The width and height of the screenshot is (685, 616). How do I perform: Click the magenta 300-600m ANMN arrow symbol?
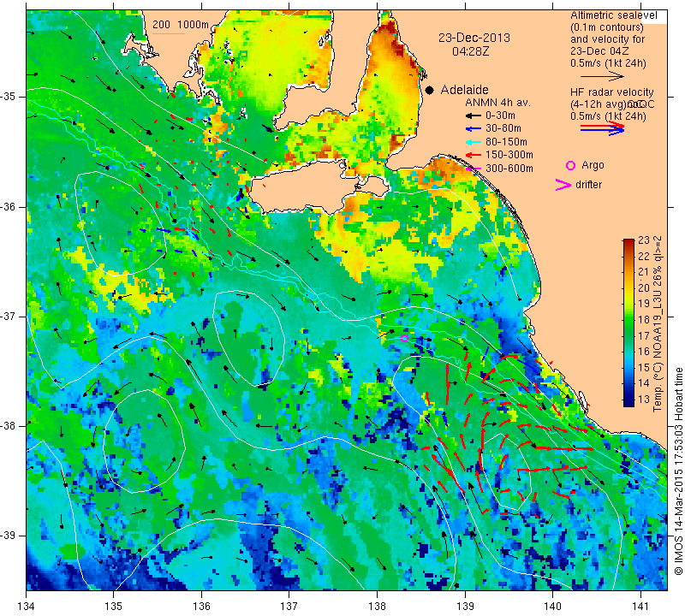474,169
